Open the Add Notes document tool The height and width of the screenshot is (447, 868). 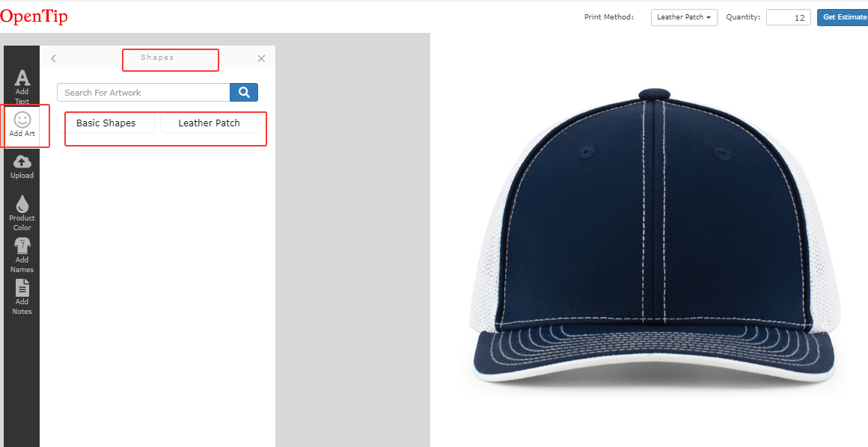(x=22, y=297)
